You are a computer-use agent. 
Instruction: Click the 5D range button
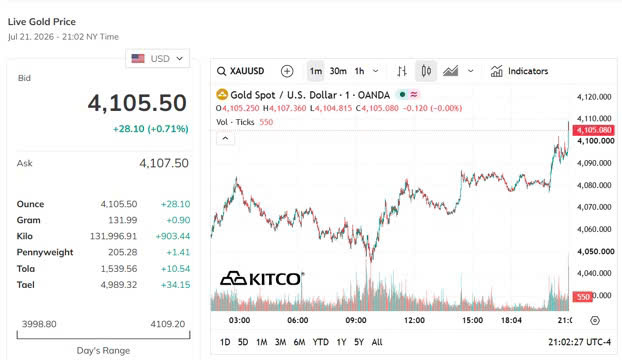pyautogui.click(x=243, y=342)
